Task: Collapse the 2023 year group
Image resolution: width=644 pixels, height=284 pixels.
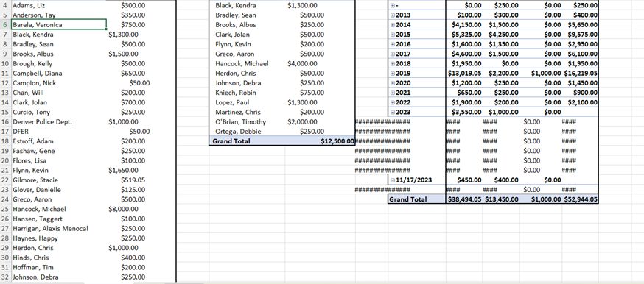Action: pos(393,113)
